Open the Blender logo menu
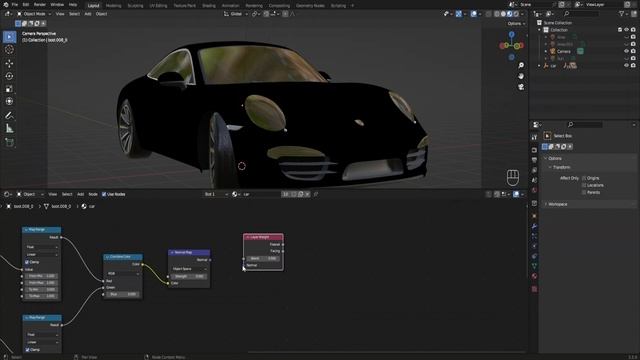Image resolution: width=640 pixels, height=360 pixels. tap(5, 4)
